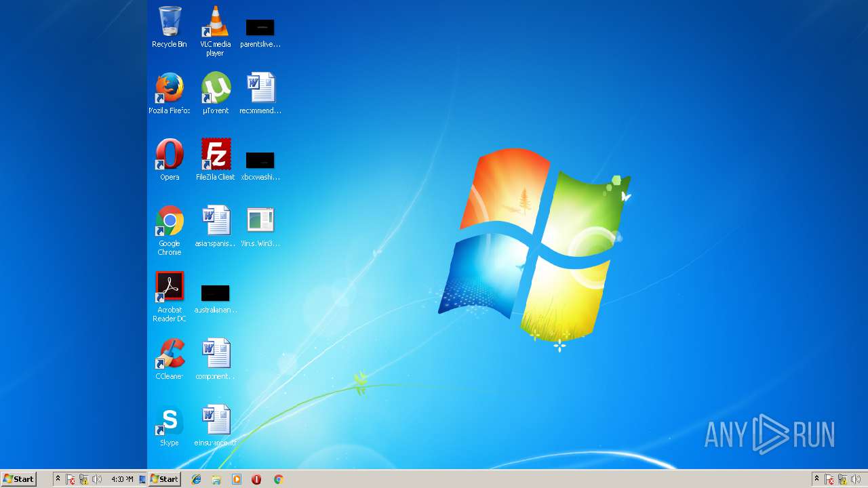Select the xbcxwashi... black thumbnail file

coord(260,165)
